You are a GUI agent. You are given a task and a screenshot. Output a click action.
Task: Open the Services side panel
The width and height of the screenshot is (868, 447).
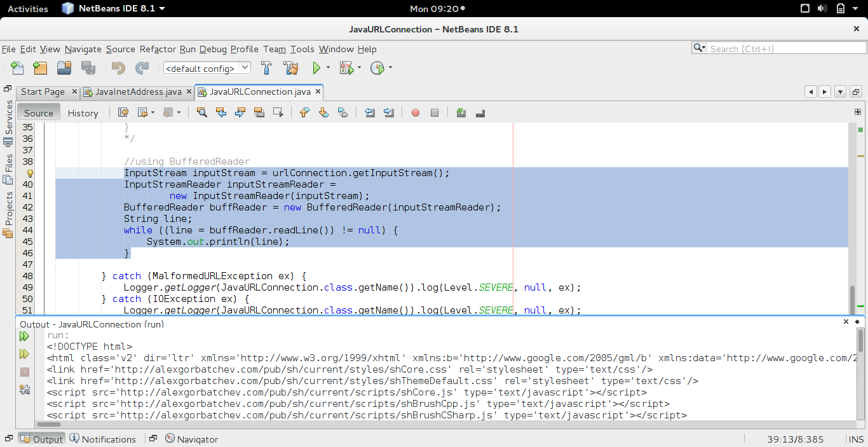tap(8, 123)
